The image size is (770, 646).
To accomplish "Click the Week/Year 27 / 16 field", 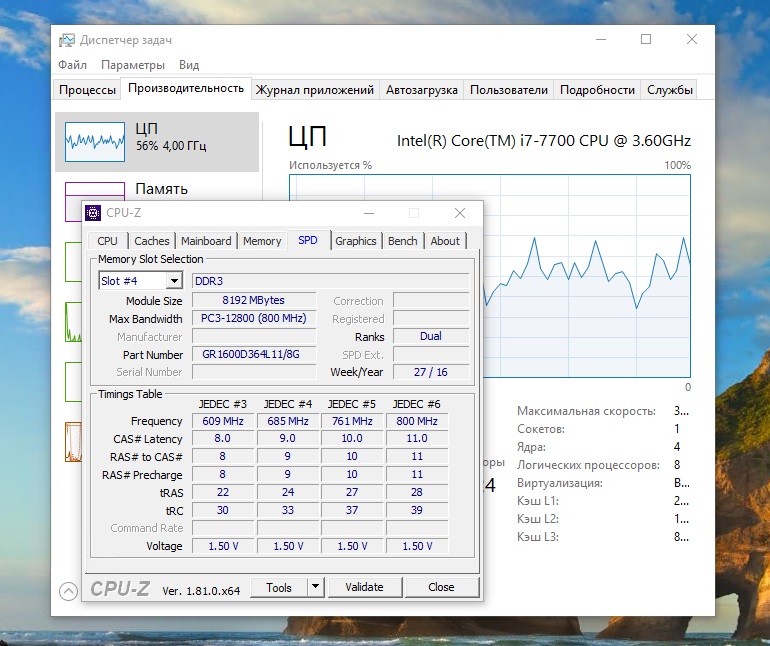I will pos(431,372).
